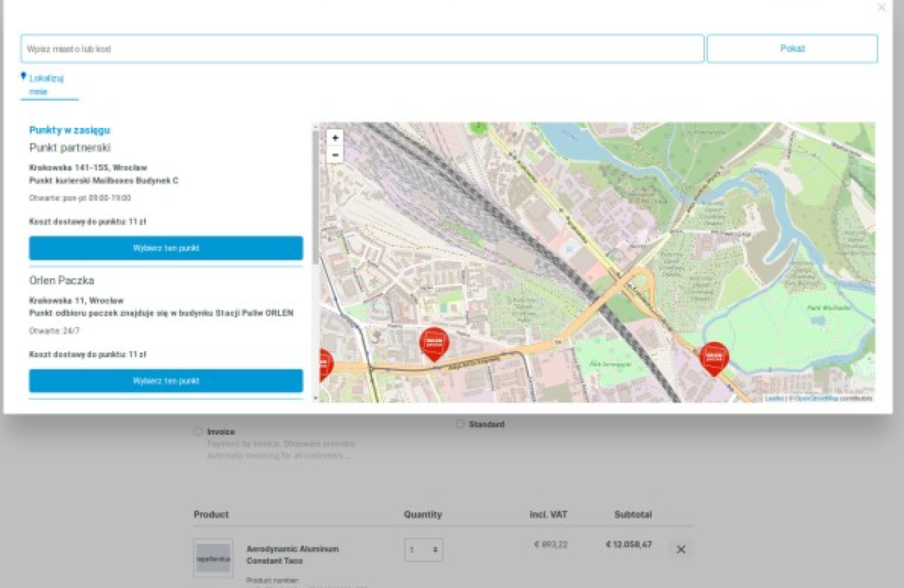Select the Standard shipping radio button
Image resolution: width=904 pixels, height=588 pixels.
tap(460, 424)
